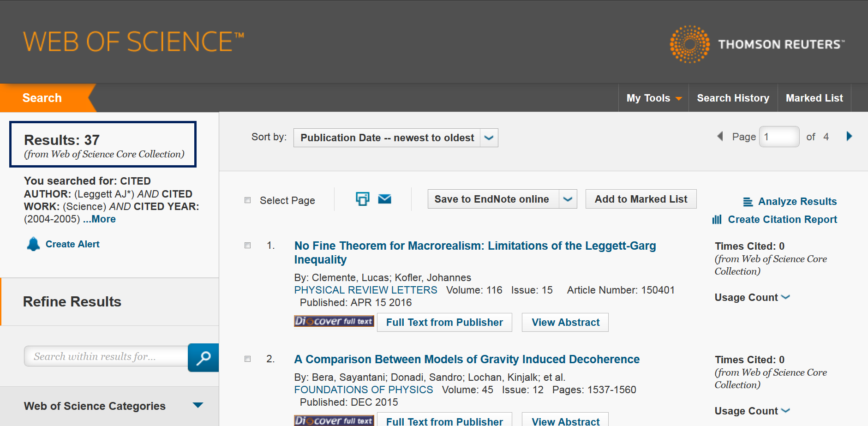This screenshot has height=426, width=868.
Task: Click the email results envelope icon
Action: tap(384, 199)
